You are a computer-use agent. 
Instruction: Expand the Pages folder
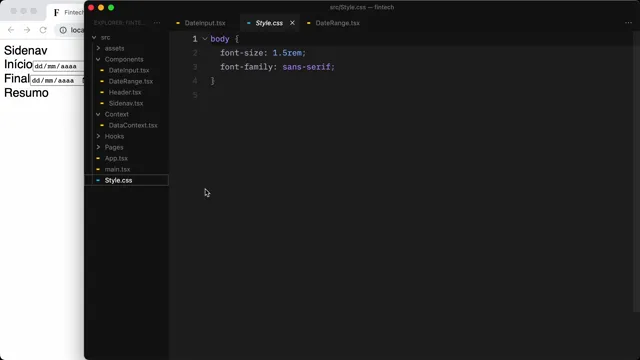click(98, 147)
